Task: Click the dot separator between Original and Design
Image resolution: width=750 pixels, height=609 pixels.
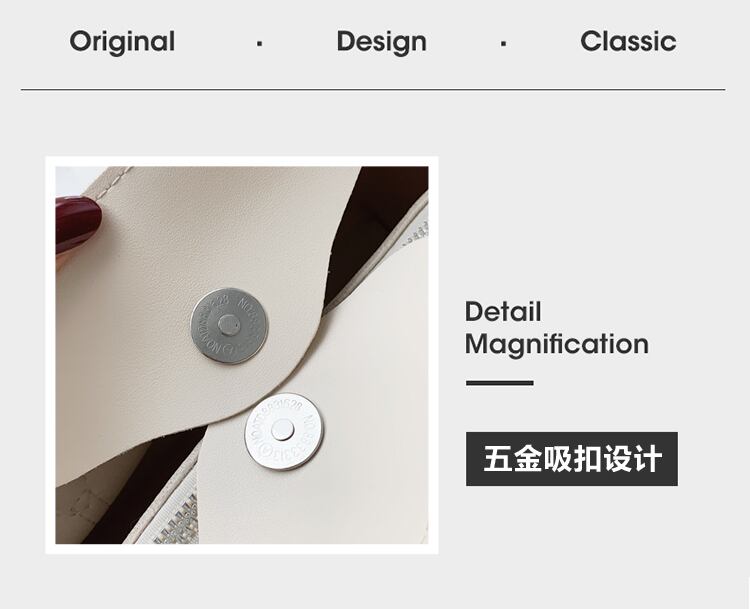Action: [x=259, y=44]
